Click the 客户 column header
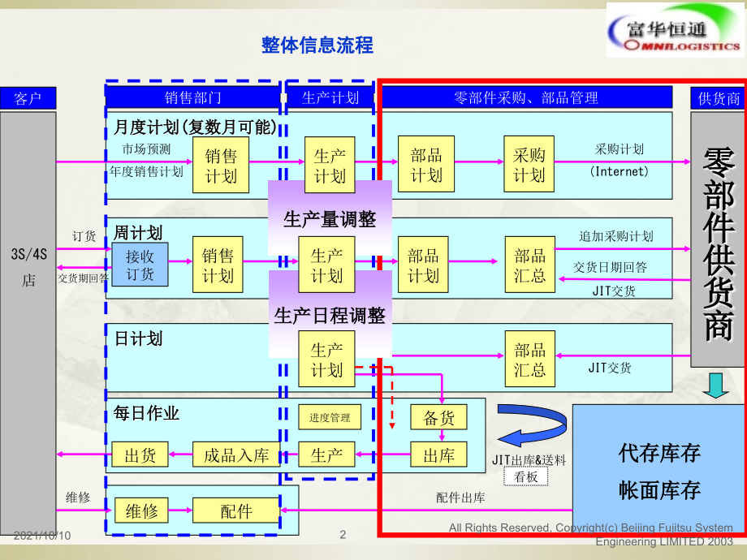Image resolution: width=747 pixels, height=560 pixels. [28, 98]
